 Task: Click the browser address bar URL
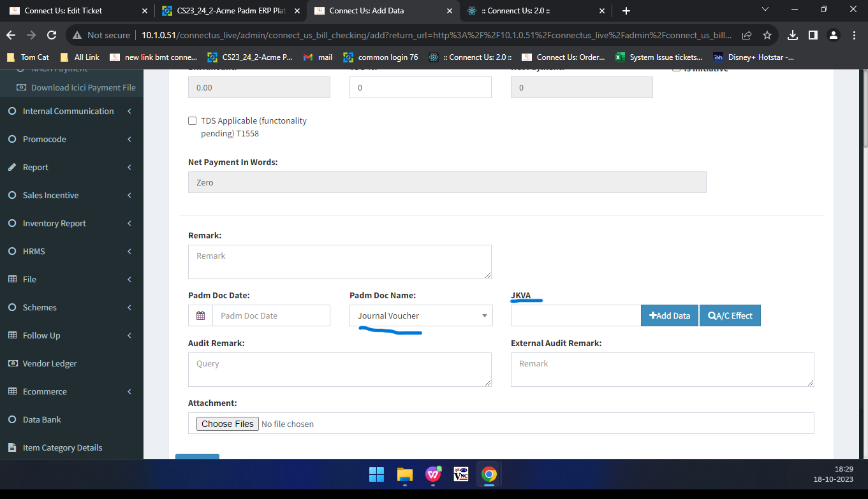tap(437, 35)
